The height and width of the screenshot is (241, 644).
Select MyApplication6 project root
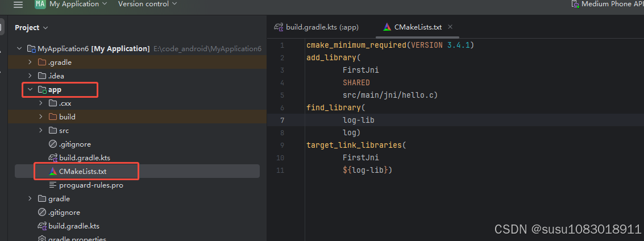[x=93, y=49]
